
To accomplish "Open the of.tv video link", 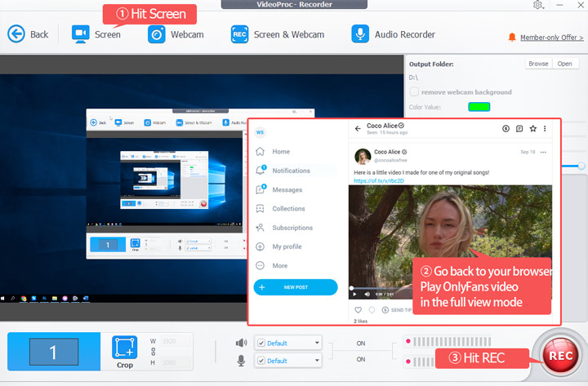I will [379, 180].
